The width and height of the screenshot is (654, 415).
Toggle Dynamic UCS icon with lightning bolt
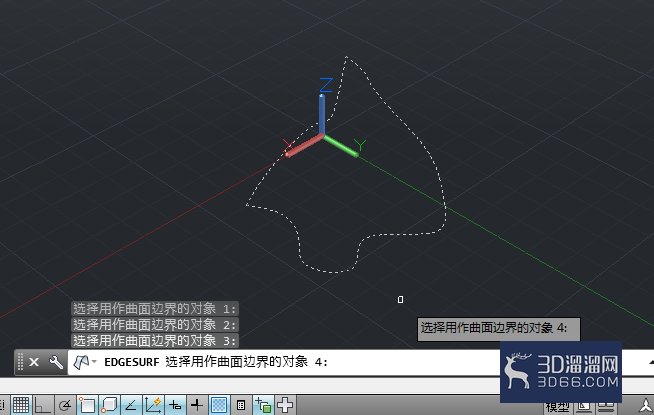[x=153, y=405]
